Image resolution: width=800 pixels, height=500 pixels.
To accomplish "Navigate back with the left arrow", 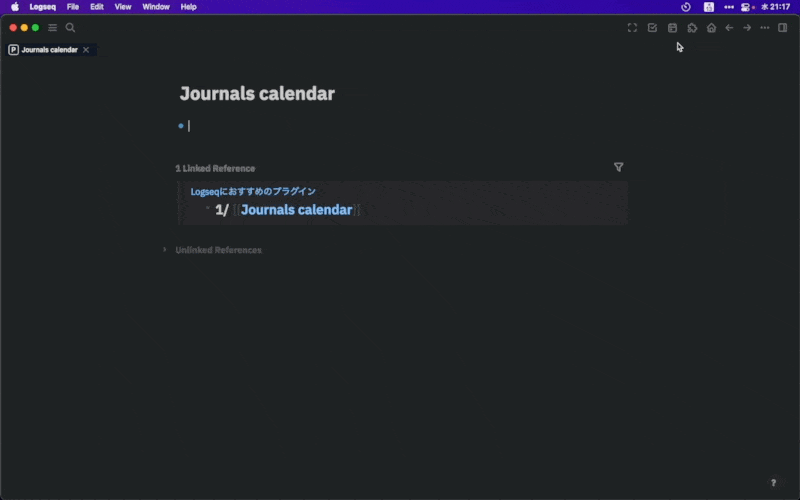I will 730,28.
